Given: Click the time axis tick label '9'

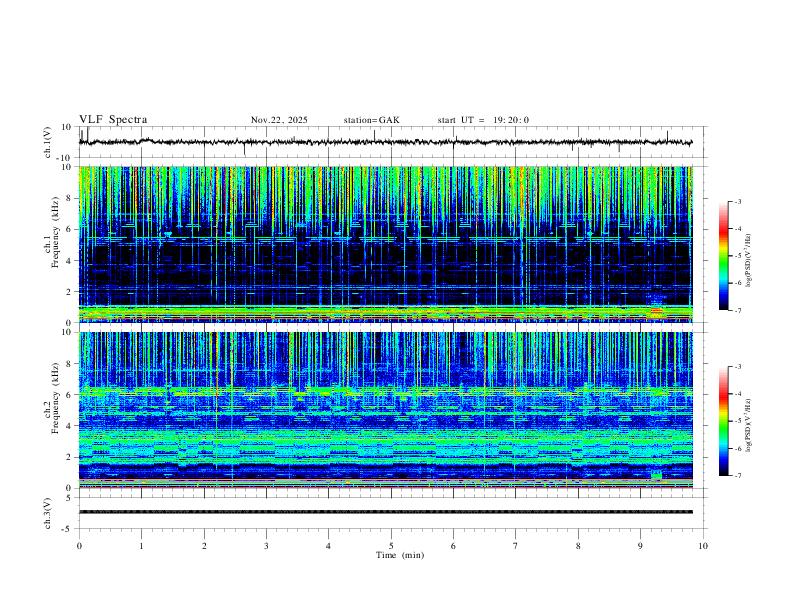Looking at the screenshot, I should tap(640, 546).
